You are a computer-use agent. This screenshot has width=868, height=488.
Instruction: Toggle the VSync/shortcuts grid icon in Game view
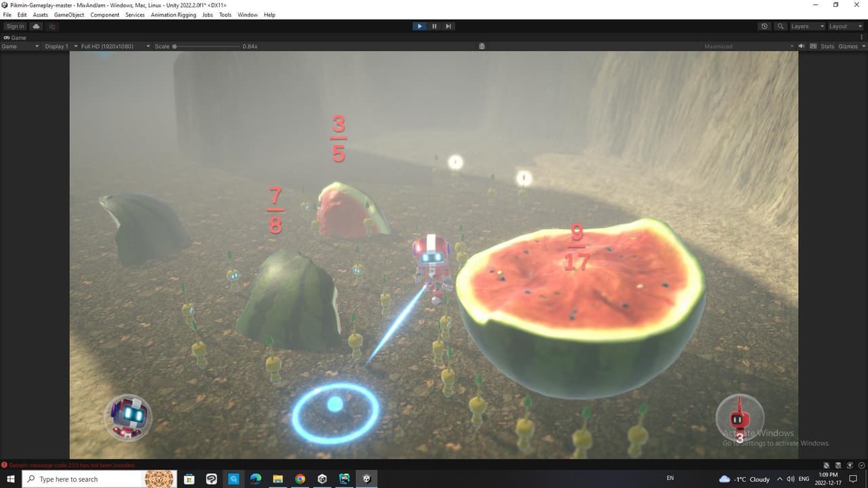812,46
